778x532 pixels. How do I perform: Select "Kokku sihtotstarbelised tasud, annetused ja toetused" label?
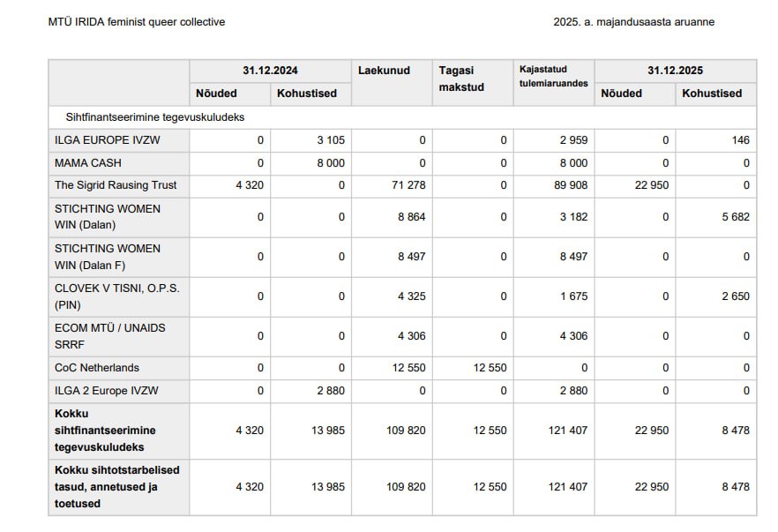[117, 487]
